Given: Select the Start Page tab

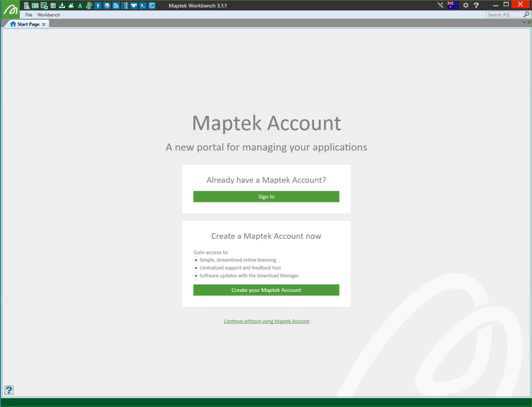Looking at the screenshot, I should 26,24.
